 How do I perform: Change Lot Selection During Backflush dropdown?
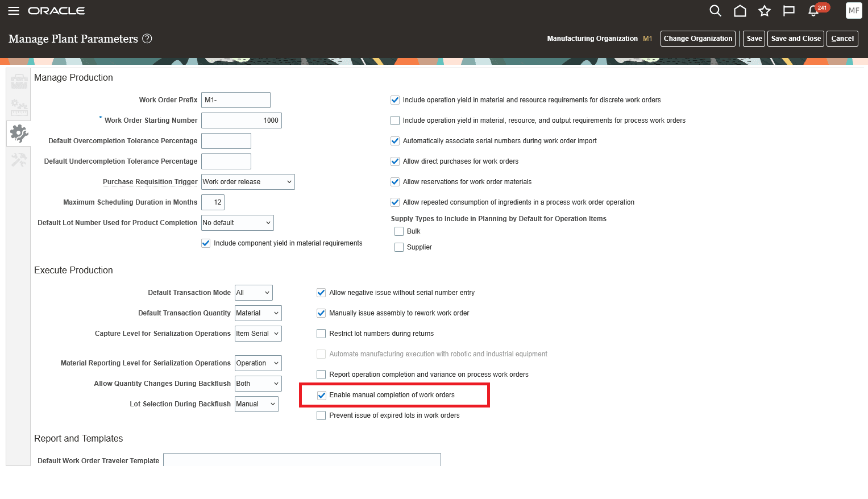[256, 404]
